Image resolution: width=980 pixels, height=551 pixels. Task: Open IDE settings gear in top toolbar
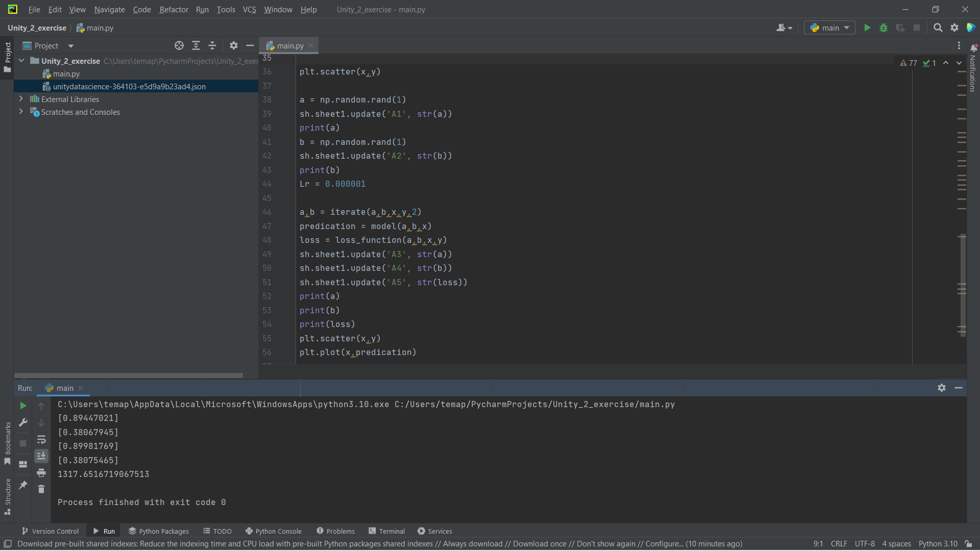[954, 28]
